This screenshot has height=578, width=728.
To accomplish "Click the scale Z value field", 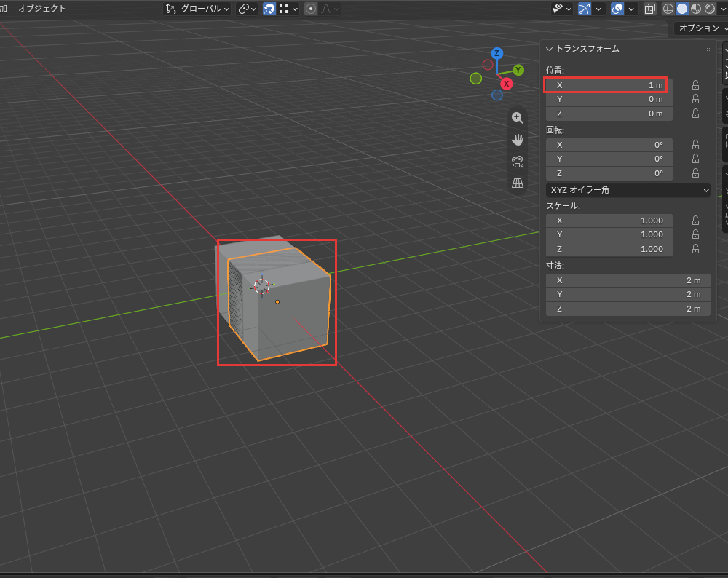I will pyautogui.click(x=609, y=249).
